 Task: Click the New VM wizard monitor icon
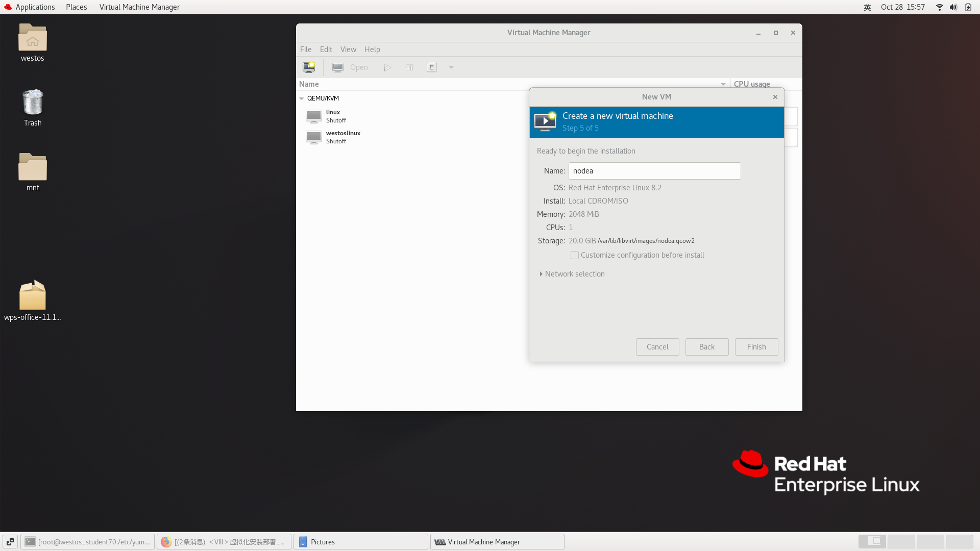545,122
